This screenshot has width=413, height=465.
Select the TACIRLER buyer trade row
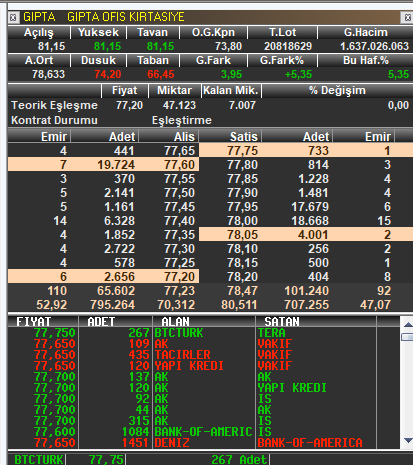point(204,355)
